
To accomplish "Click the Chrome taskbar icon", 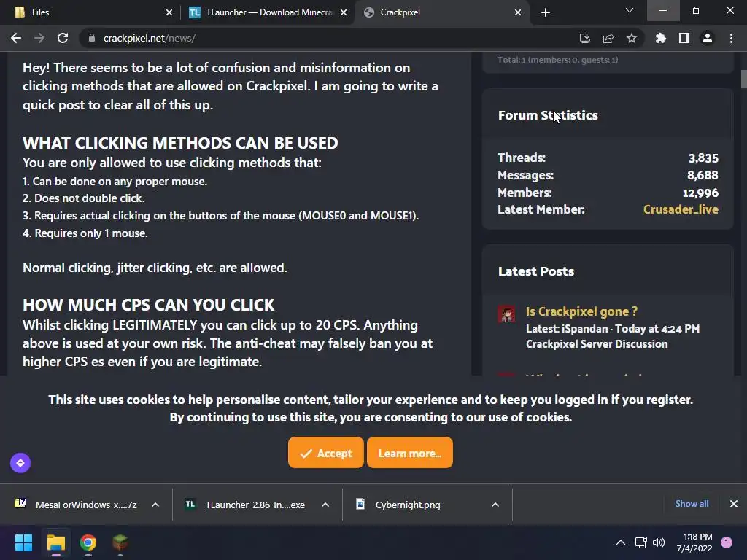I will (x=88, y=542).
